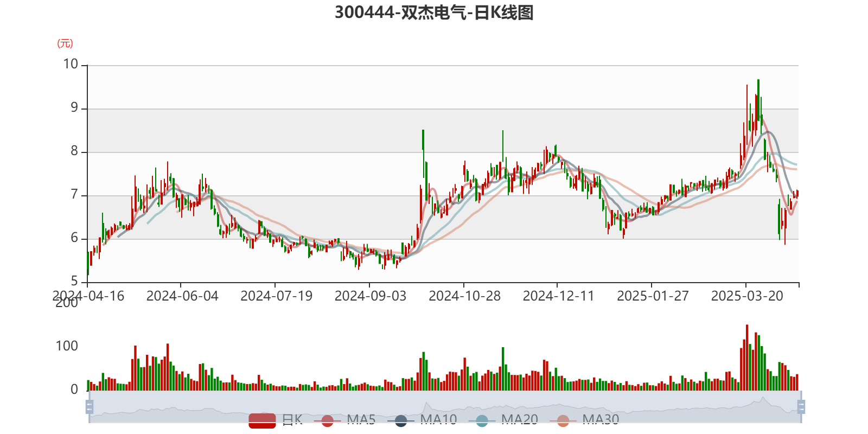Image resolution: width=868 pixels, height=434 pixels.
Task: Click the highest candlestick near 9.7 yuan
Action: [x=758, y=100]
